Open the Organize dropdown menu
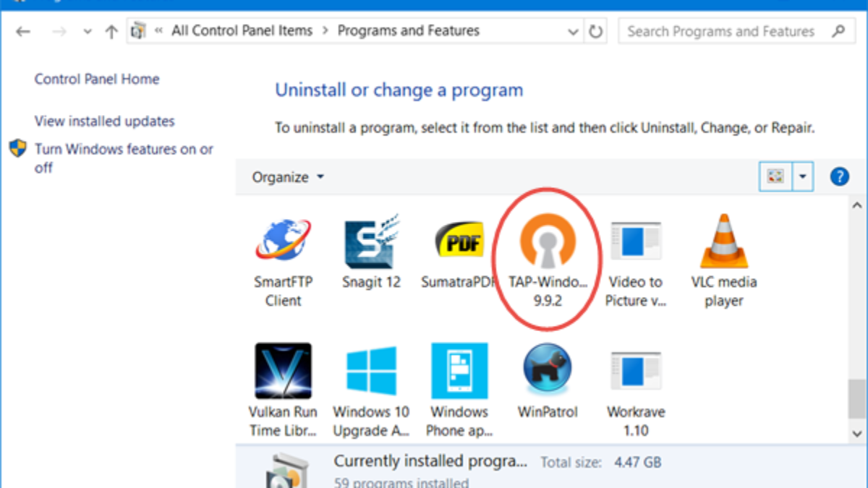The image size is (868, 488). point(288,177)
